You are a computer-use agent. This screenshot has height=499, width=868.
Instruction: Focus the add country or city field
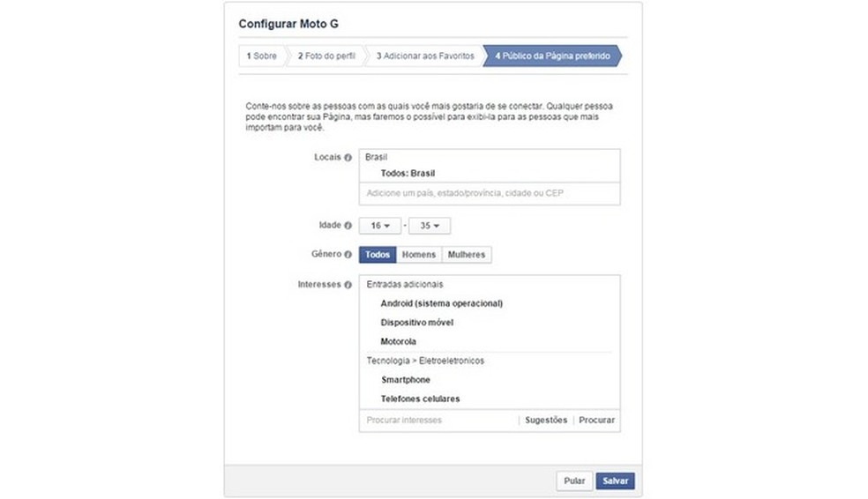[490, 193]
